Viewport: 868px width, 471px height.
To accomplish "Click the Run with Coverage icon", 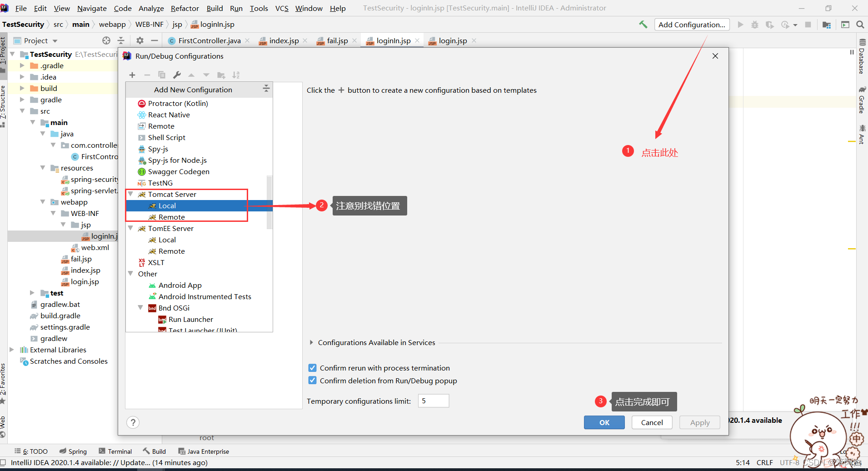I will [769, 25].
